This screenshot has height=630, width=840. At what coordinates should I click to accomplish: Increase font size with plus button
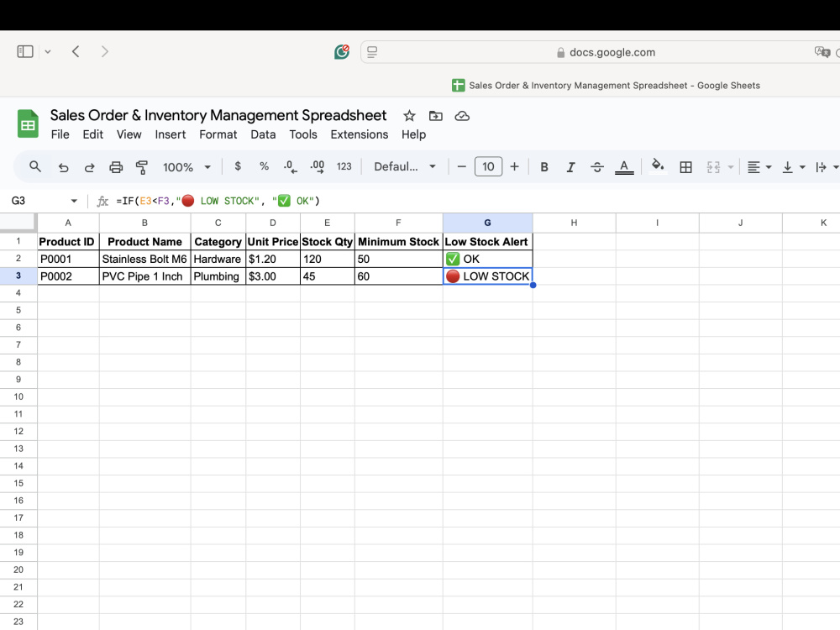[514, 166]
